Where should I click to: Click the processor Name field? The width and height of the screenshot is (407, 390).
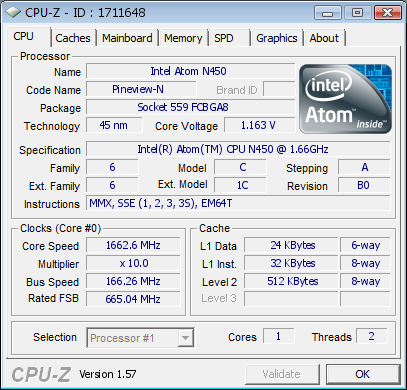(x=191, y=71)
